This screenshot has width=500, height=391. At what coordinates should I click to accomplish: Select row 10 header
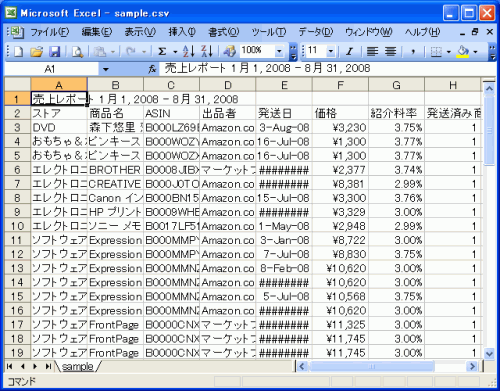(x=17, y=226)
